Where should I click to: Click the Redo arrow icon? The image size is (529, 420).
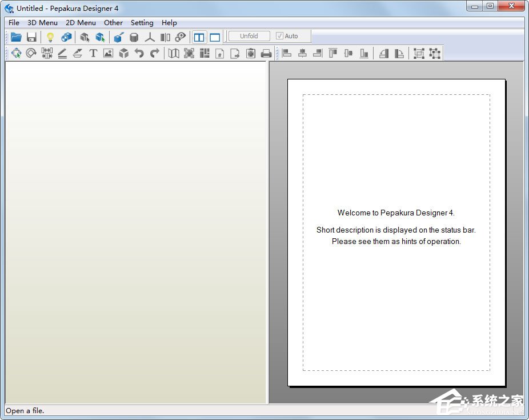(154, 53)
